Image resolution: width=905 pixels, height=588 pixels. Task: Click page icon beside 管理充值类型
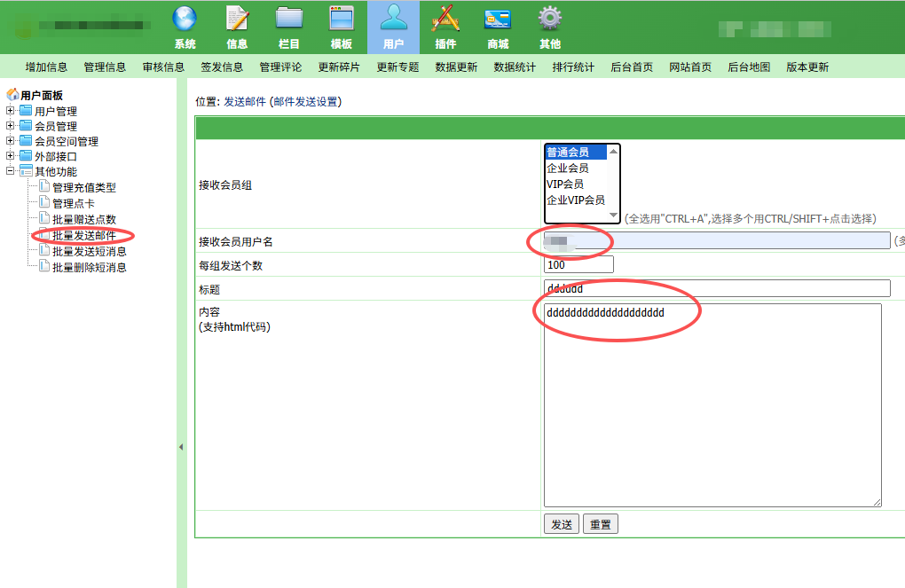[44, 186]
